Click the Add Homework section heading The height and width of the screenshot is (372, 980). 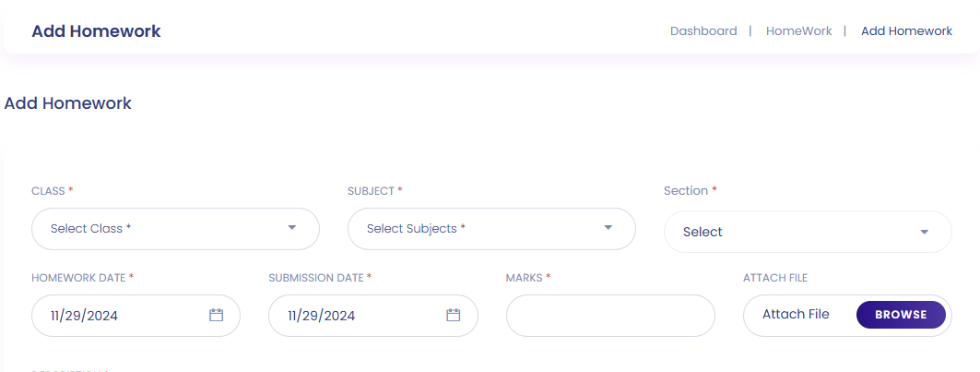(x=68, y=103)
